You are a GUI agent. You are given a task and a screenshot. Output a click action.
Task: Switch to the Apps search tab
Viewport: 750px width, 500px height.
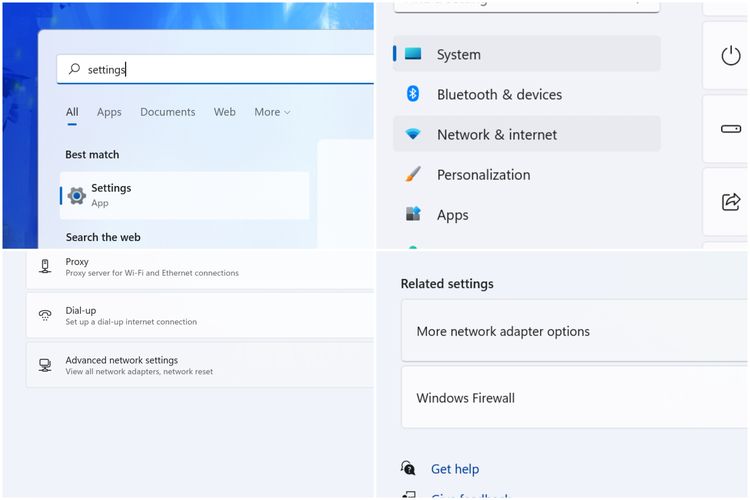[x=109, y=112]
